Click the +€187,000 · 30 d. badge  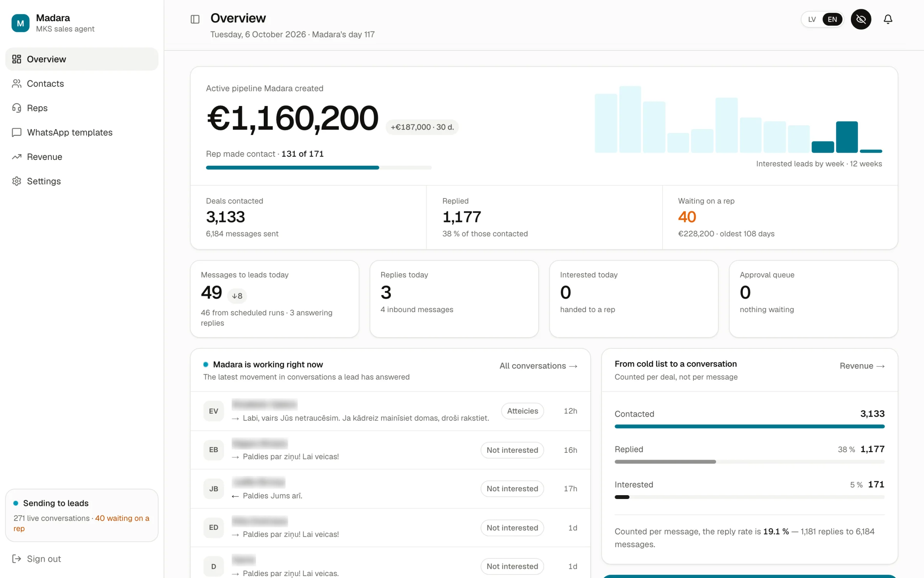click(422, 127)
